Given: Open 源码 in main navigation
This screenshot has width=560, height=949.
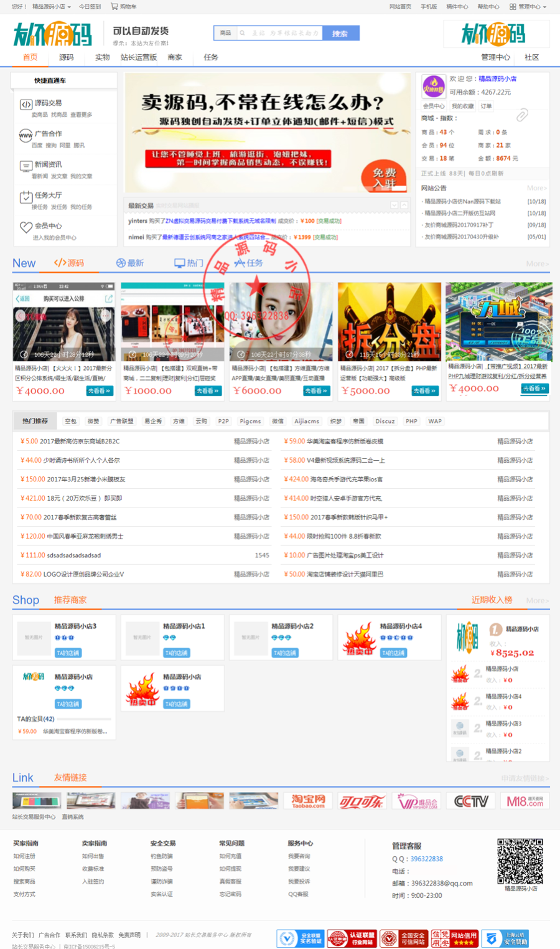Looking at the screenshot, I should click(x=66, y=57).
